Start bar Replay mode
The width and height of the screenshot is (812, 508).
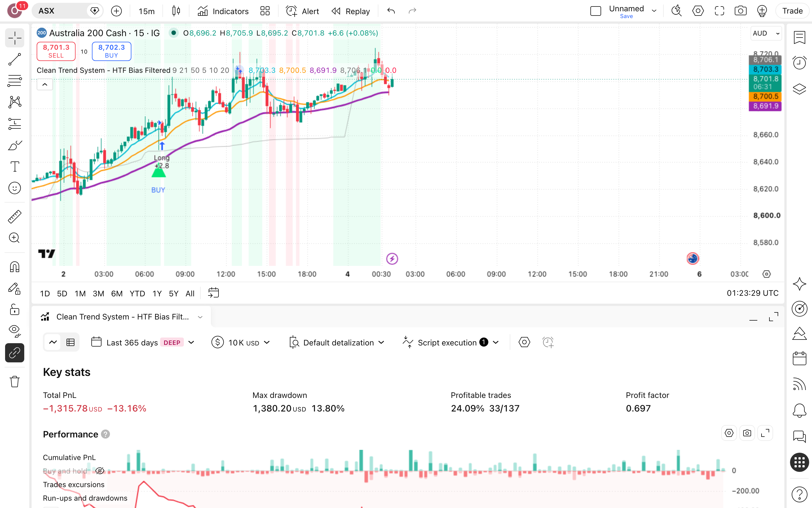click(351, 11)
